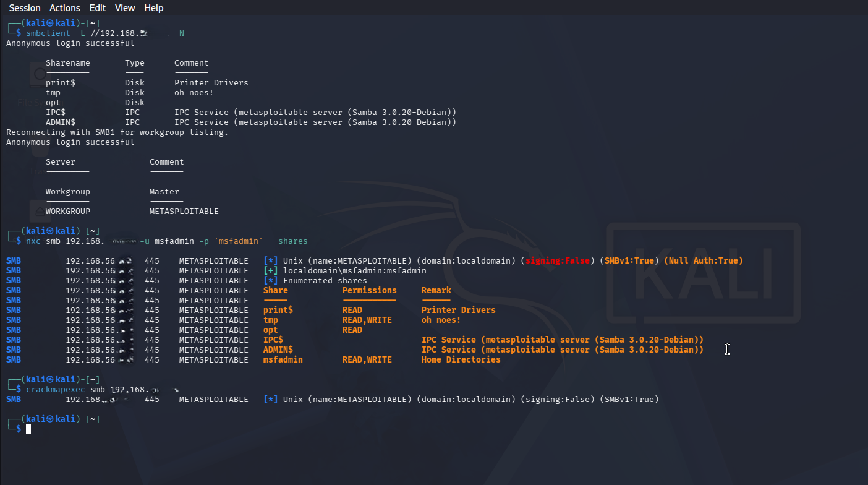Open the Help menu
This screenshot has height=485, width=868.
click(x=154, y=8)
